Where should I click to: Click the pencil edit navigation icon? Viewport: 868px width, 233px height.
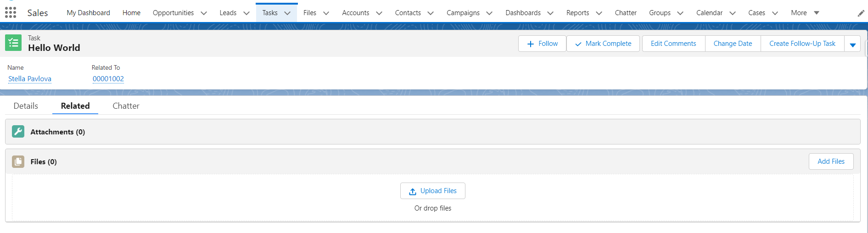pos(861,13)
